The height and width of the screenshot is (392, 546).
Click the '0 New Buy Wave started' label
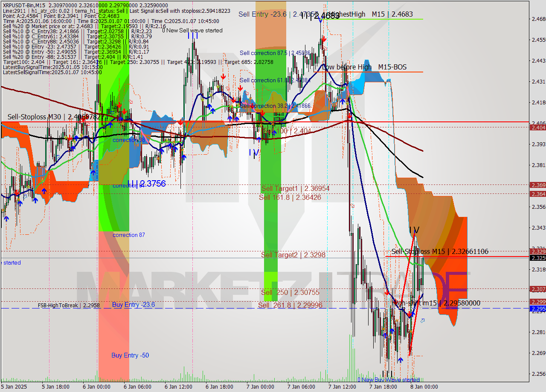tap(389, 380)
